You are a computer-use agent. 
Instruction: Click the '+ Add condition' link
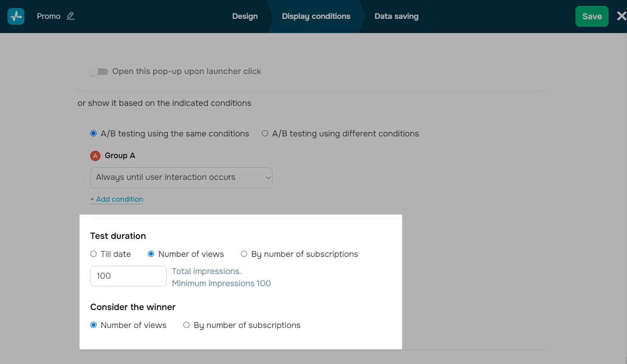tap(117, 199)
